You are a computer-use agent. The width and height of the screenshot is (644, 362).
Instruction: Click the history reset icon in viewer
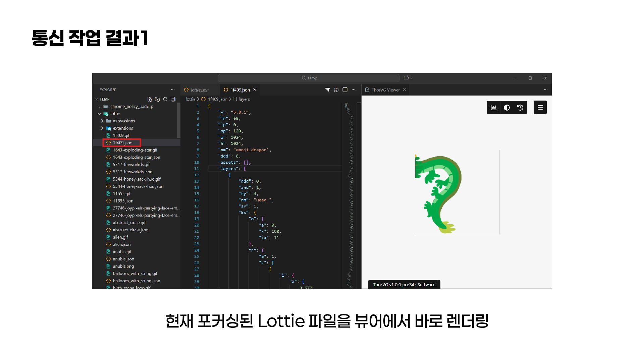click(x=520, y=108)
